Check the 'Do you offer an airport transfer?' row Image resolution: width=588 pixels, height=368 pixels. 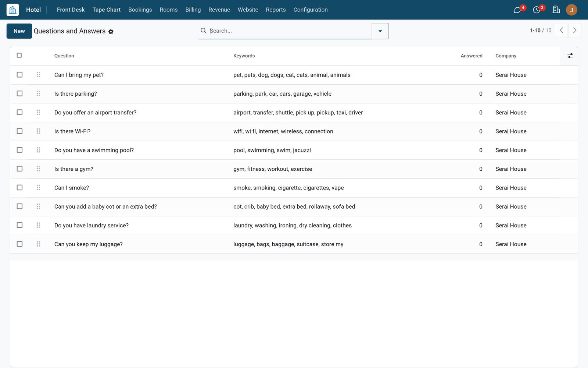(19, 112)
